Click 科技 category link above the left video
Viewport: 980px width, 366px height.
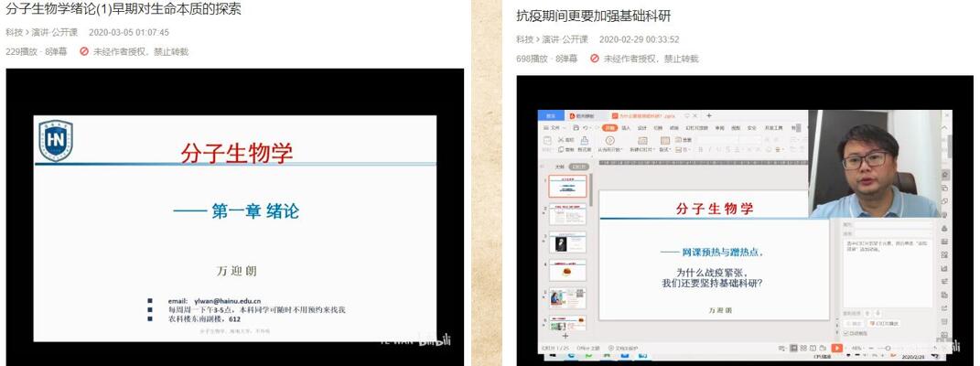tap(13, 32)
